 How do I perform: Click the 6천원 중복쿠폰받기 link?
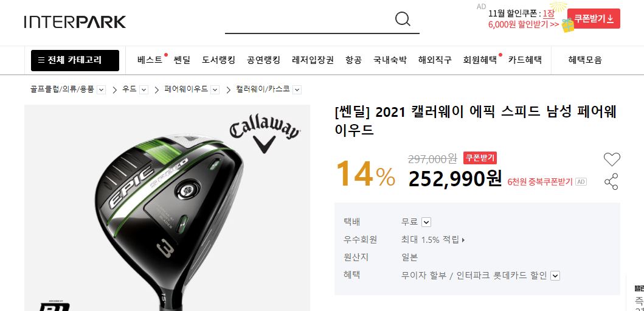click(x=539, y=181)
